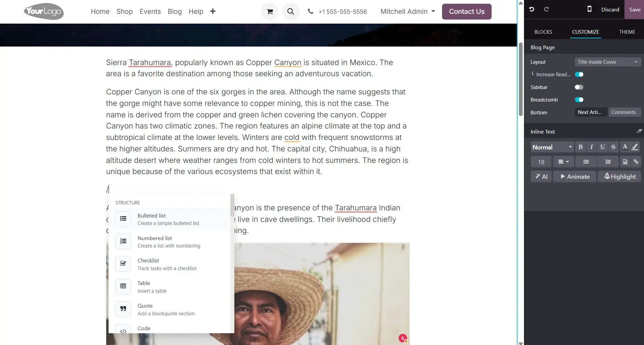Open the Layout Title Inside Cover dropdown
This screenshot has height=345, width=644.
click(608, 62)
